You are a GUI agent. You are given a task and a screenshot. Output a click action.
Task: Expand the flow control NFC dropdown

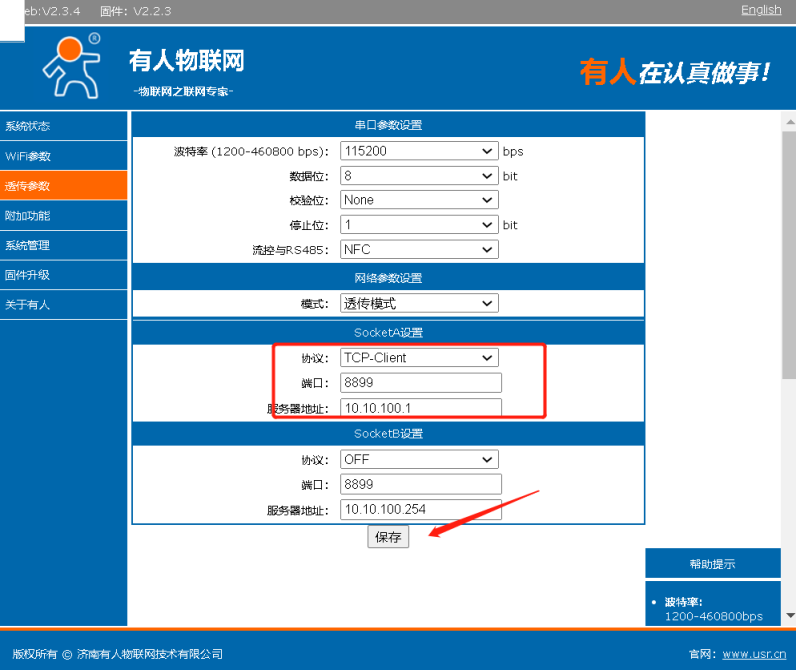tap(418, 249)
